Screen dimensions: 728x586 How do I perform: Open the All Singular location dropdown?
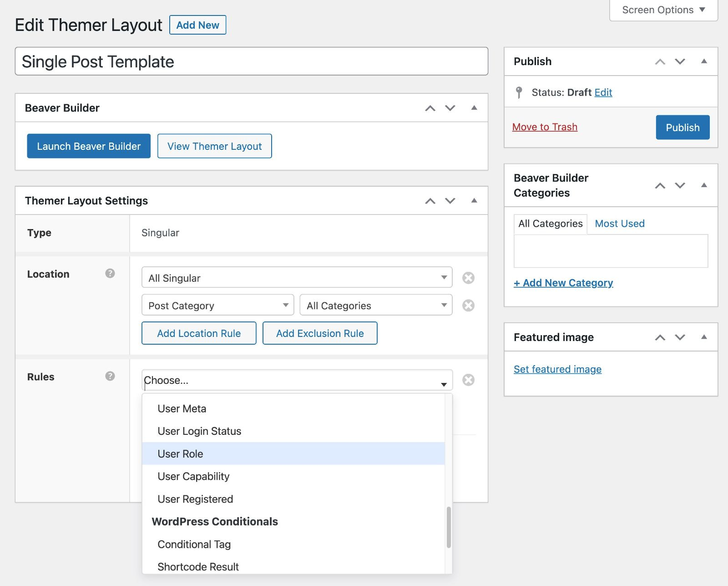tap(297, 278)
